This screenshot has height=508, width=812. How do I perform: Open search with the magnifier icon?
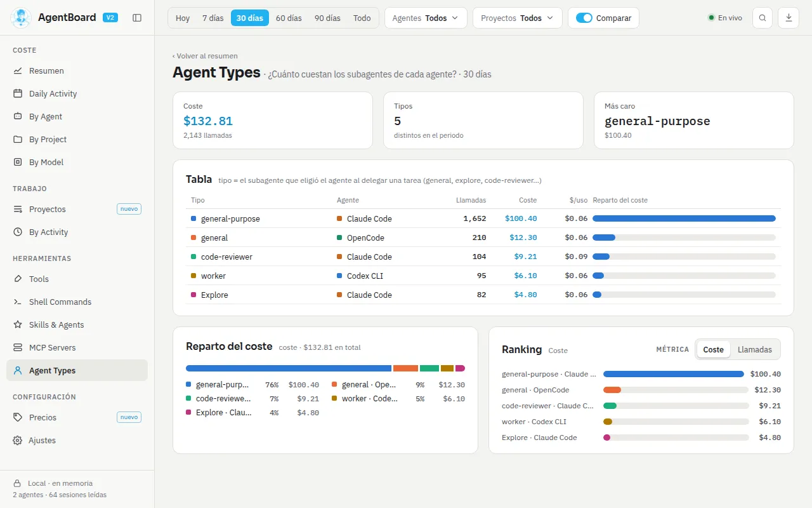[763, 18]
